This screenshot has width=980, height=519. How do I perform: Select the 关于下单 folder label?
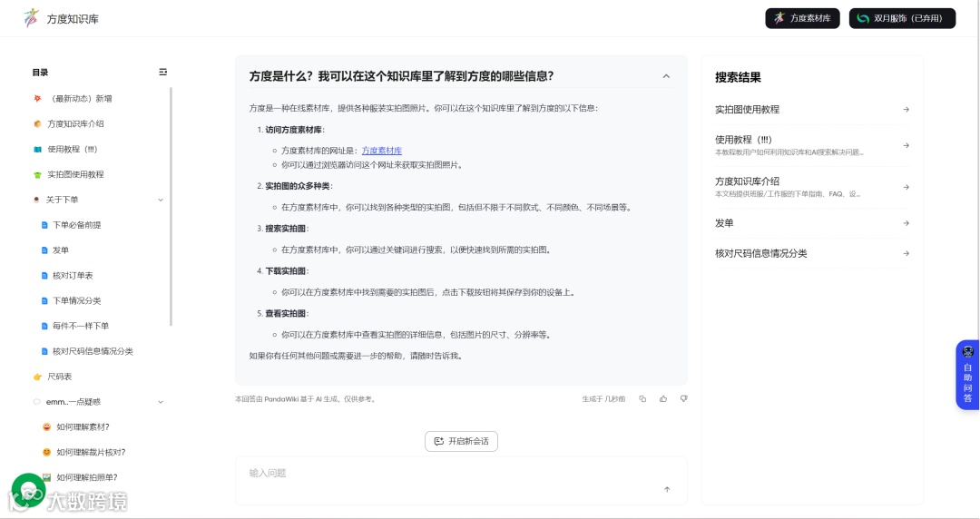pos(62,200)
